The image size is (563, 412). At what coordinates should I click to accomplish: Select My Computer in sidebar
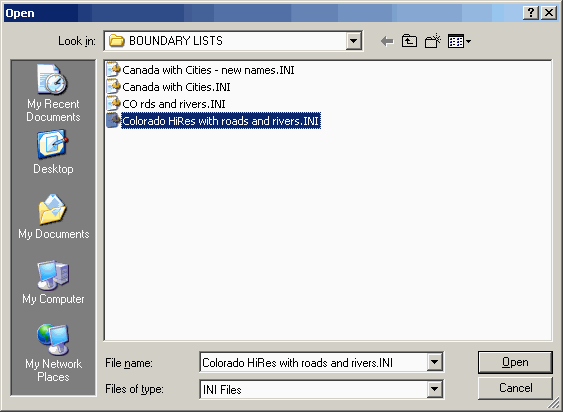[53, 282]
